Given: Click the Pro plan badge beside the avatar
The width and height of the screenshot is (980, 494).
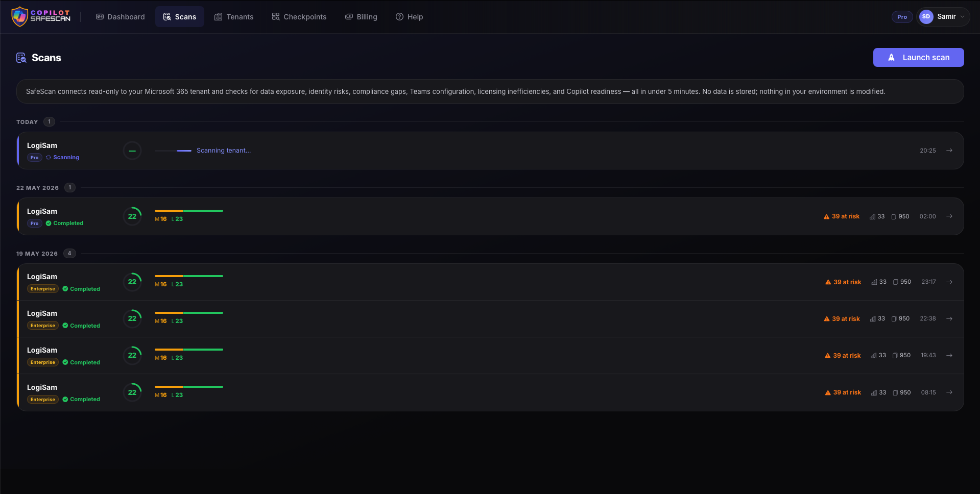Looking at the screenshot, I should pyautogui.click(x=902, y=17).
